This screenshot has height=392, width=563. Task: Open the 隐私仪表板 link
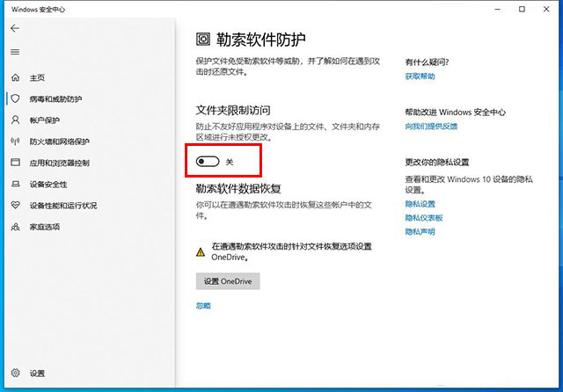(423, 217)
